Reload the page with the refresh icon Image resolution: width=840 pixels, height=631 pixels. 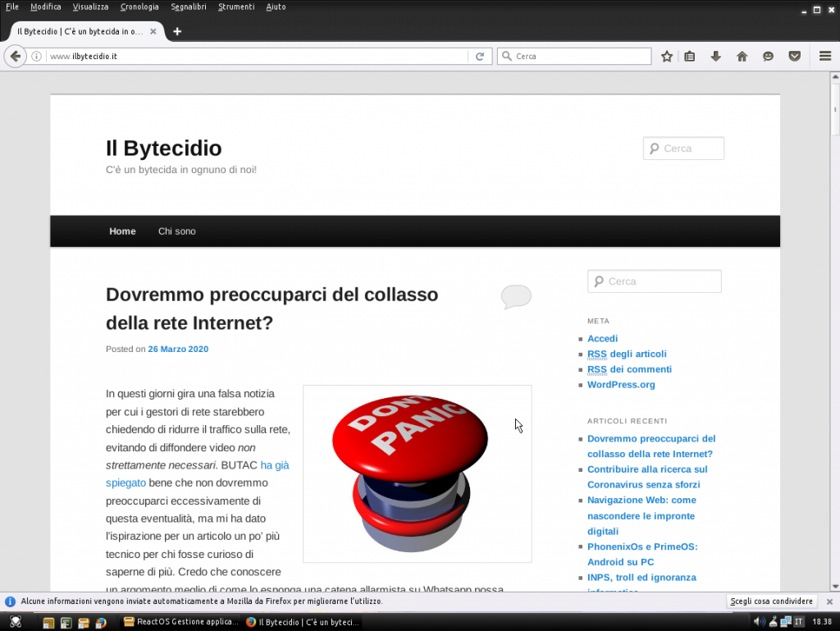pos(480,57)
